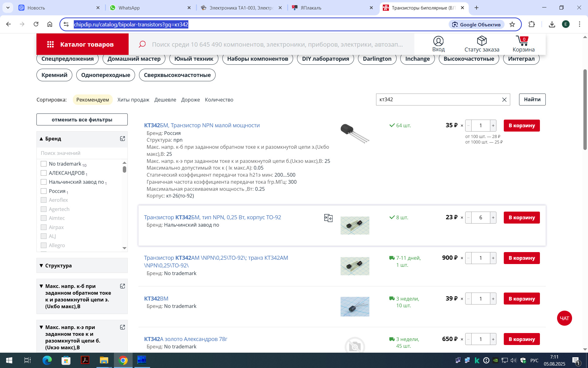
Task: Open the КТ342ВМ product link
Action: tap(156, 298)
